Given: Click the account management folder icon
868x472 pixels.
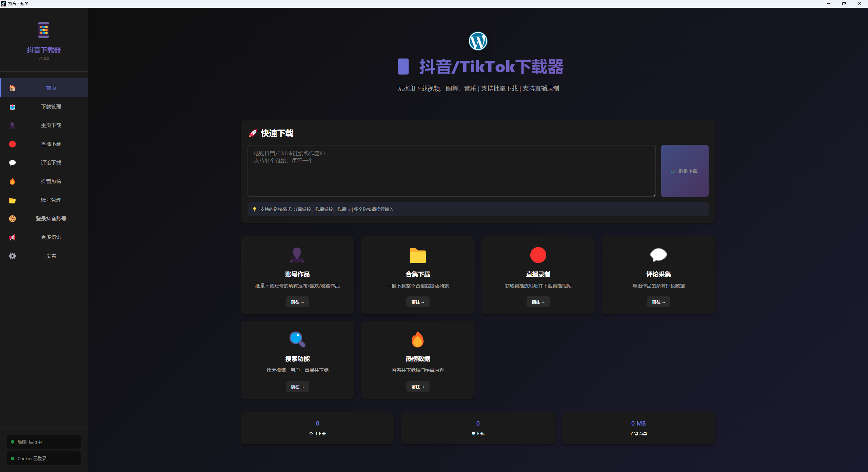Looking at the screenshot, I should coord(13,200).
